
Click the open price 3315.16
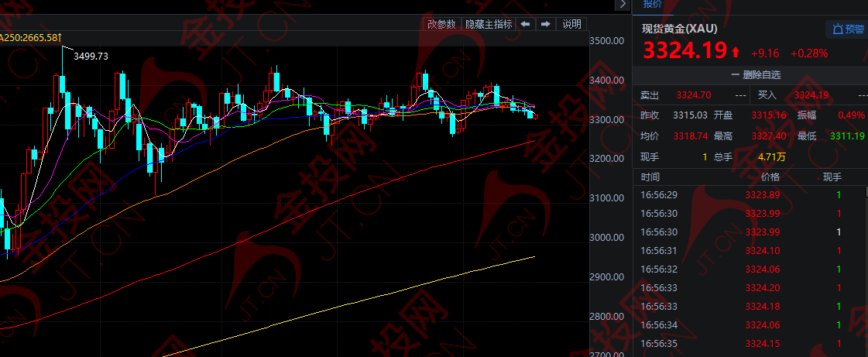tap(768, 115)
